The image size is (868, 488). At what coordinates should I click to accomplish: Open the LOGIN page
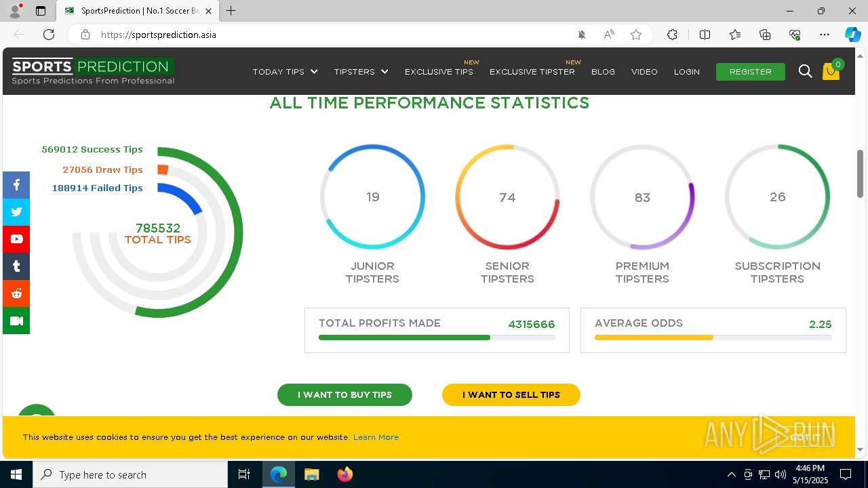pos(687,72)
